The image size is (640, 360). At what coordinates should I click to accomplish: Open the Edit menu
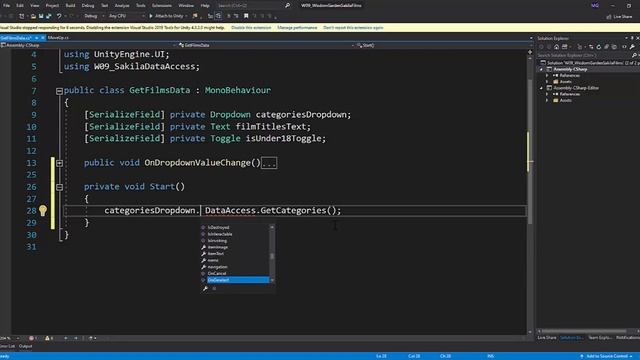20,6
